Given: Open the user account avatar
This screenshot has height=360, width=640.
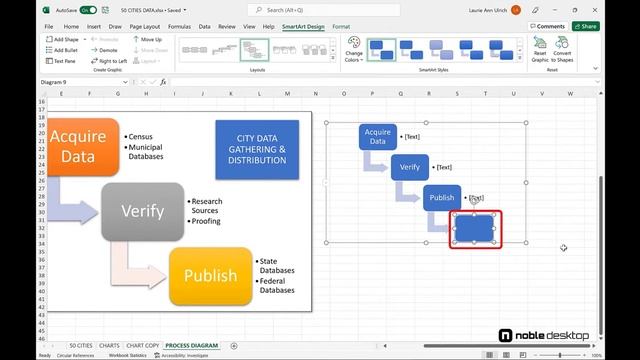Looking at the screenshot, I should click(516, 10).
